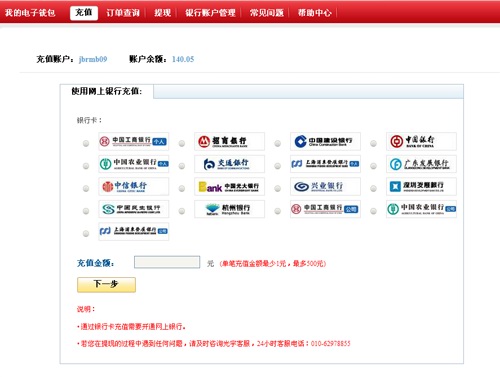Viewport: 500px width, 377px height.
Task: Open the 订单查询 tab
Action: [x=123, y=13]
